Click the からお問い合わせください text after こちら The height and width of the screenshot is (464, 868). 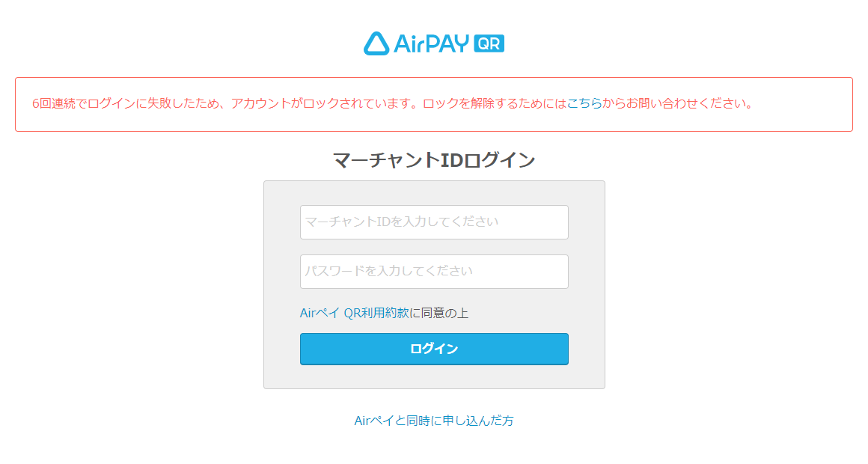coord(677,103)
